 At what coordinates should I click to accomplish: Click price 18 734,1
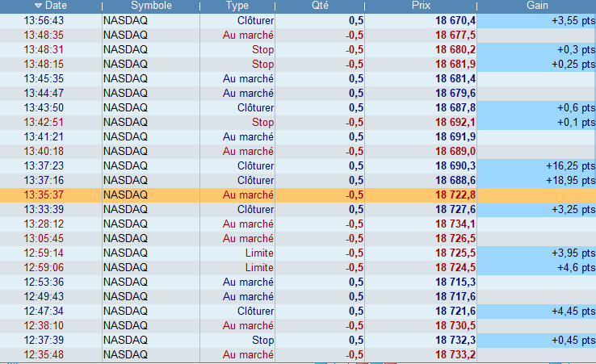pos(455,224)
